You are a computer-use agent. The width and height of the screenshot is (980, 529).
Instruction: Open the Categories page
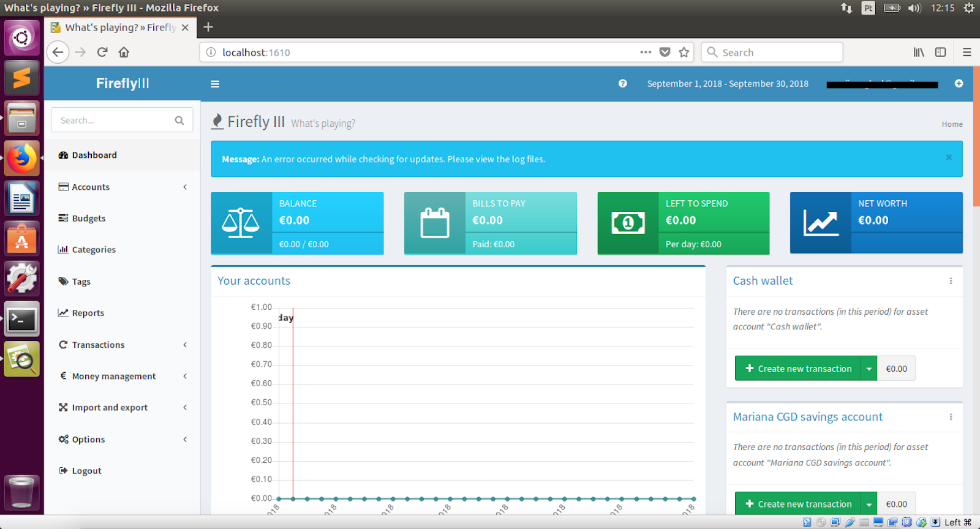122,249
